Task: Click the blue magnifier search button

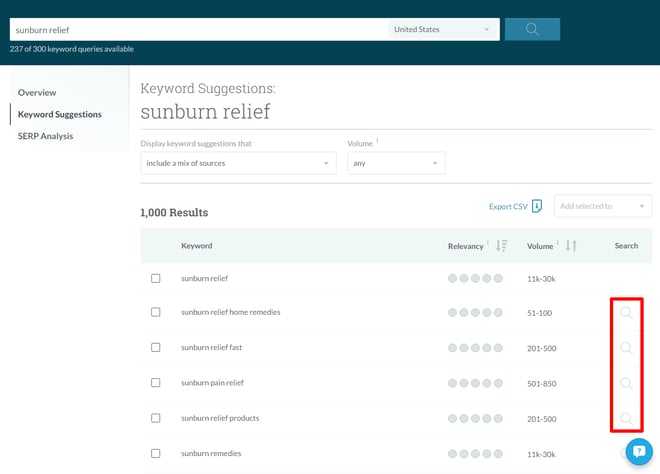Action: pos(532,29)
